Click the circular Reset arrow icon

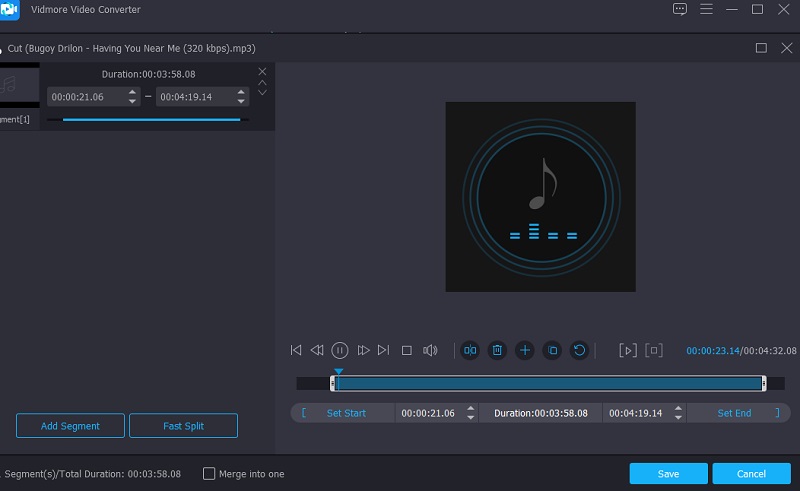coord(579,350)
